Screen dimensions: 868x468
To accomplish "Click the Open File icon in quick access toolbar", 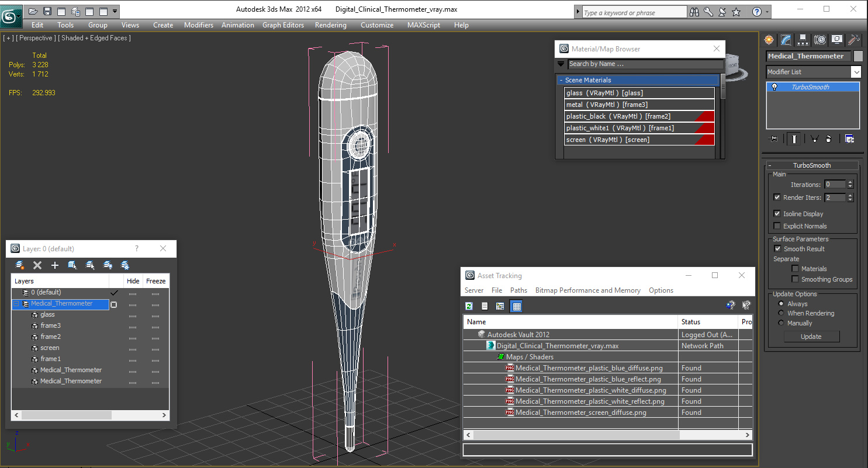I will click(x=33, y=11).
